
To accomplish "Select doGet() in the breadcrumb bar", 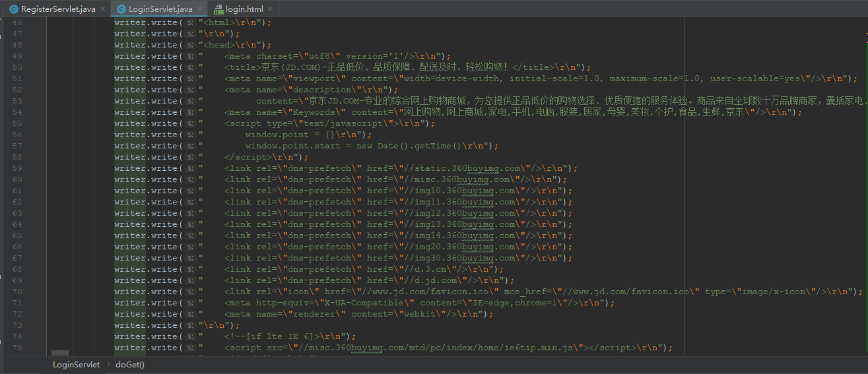I will 130,364.
